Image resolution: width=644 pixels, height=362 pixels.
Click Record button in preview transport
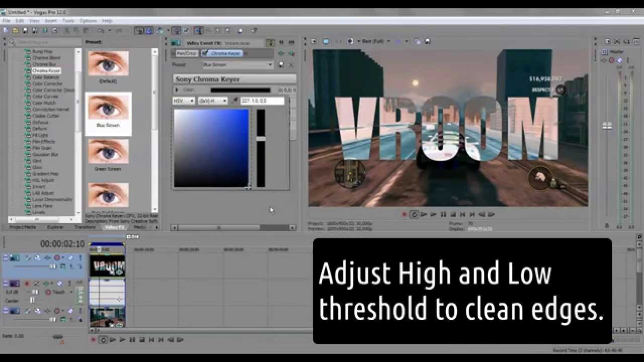pyautogui.click(x=404, y=214)
